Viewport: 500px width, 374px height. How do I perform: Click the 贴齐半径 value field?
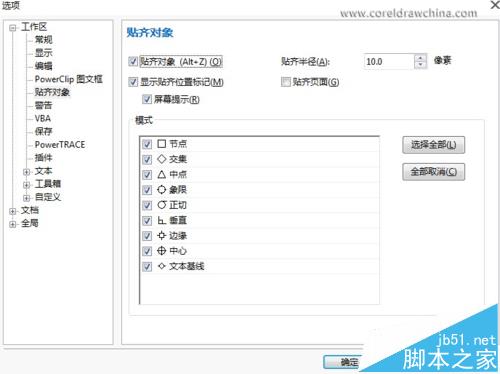(389, 62)
